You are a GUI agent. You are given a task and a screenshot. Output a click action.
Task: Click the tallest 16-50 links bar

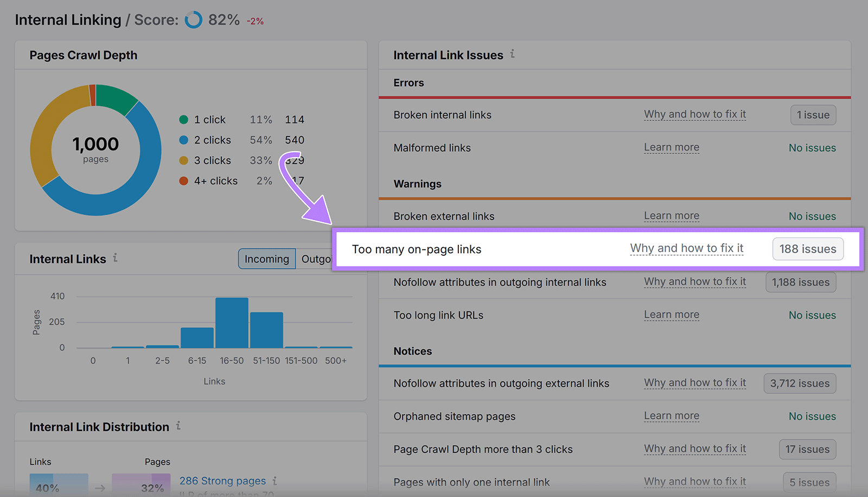(x=232, y=322)
